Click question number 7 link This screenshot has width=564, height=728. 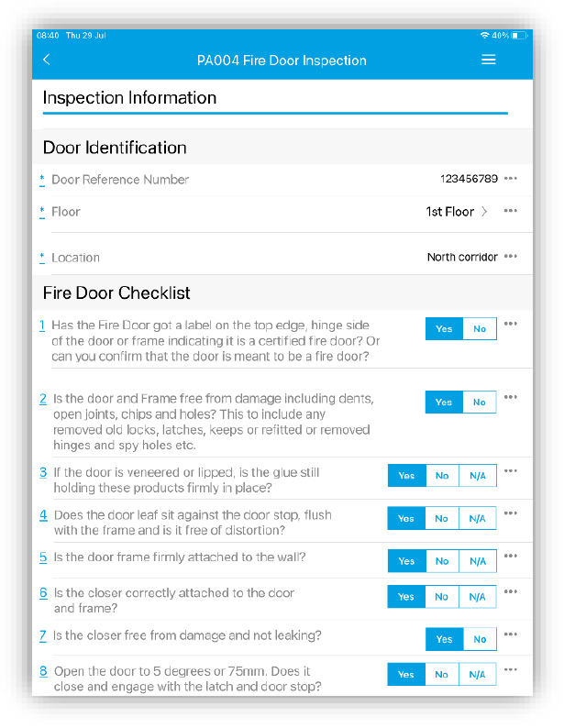tap(43, 635)
